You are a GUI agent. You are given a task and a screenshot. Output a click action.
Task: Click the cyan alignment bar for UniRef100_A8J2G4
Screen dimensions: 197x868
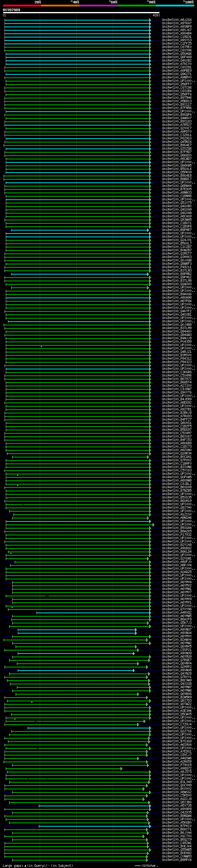tap(78, 20)
